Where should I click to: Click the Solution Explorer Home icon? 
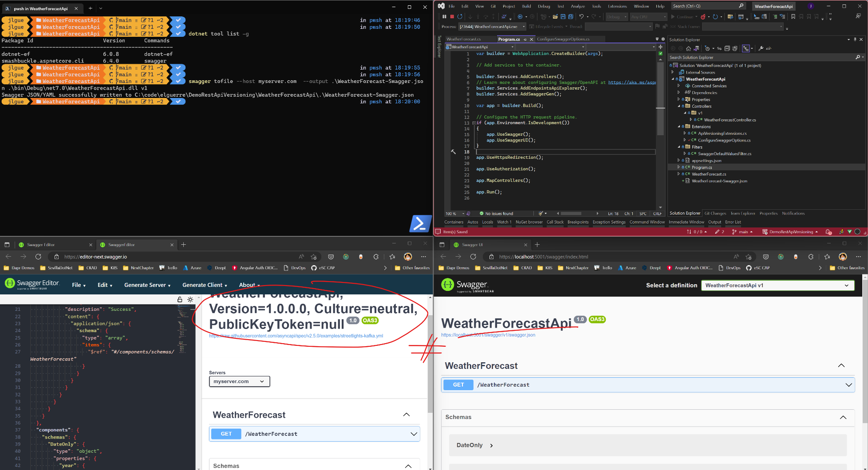[688, 48]
